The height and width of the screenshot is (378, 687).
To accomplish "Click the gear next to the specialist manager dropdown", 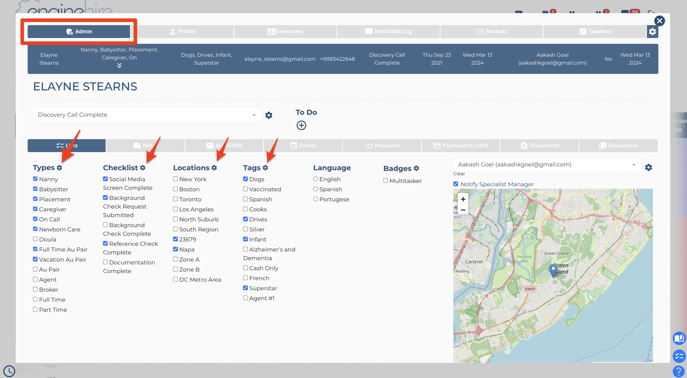I will coord(648,167).
